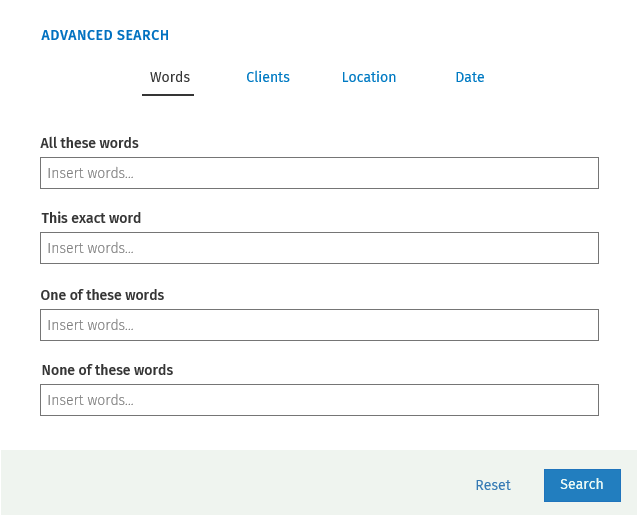The width and height of the screenshot is (637, 515).
Task: Click the blue Search button
Action: (x=582, y=485)
